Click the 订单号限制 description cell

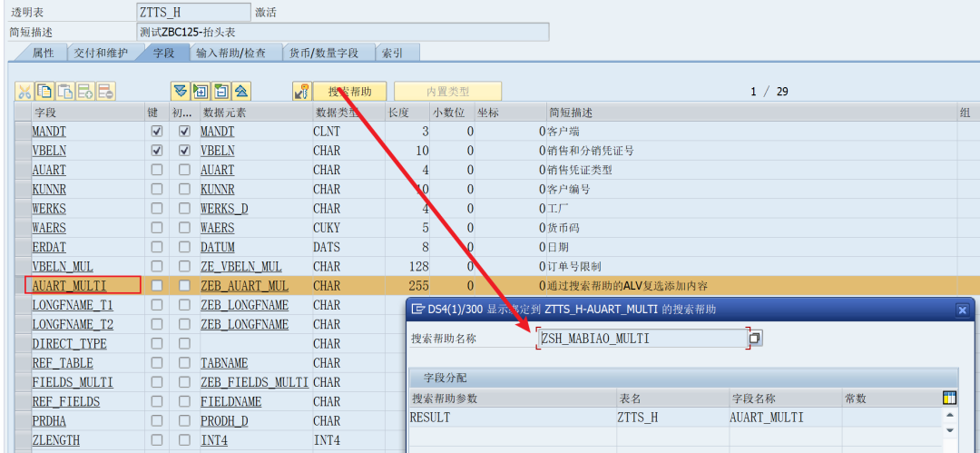752,267
